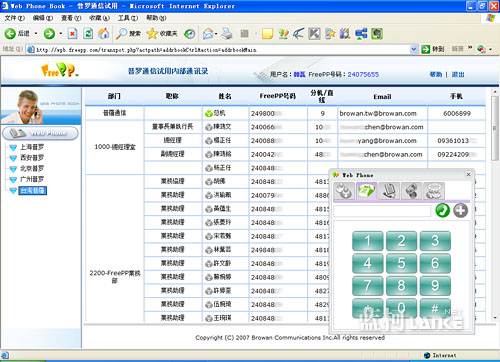
Task: Open the fifth Web Phone tab icon
Action: 434,191
